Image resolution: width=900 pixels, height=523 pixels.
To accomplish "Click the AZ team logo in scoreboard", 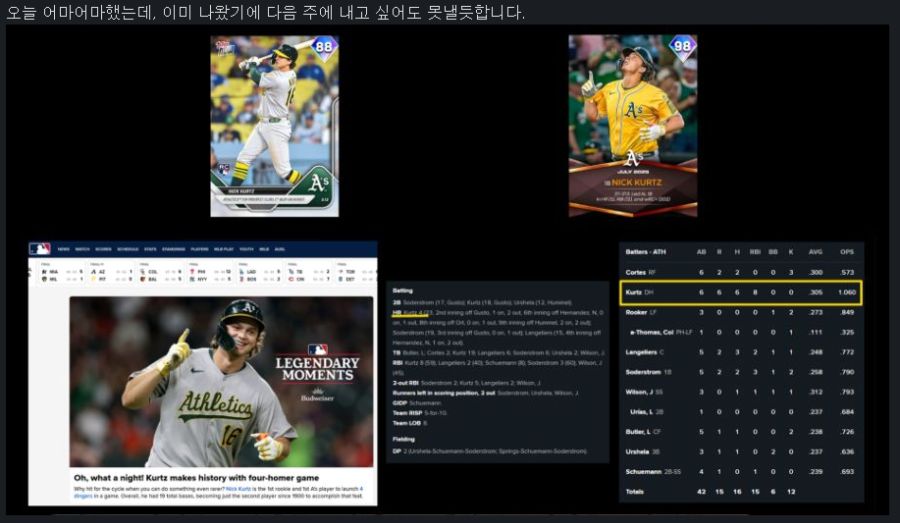I will 93,272.
